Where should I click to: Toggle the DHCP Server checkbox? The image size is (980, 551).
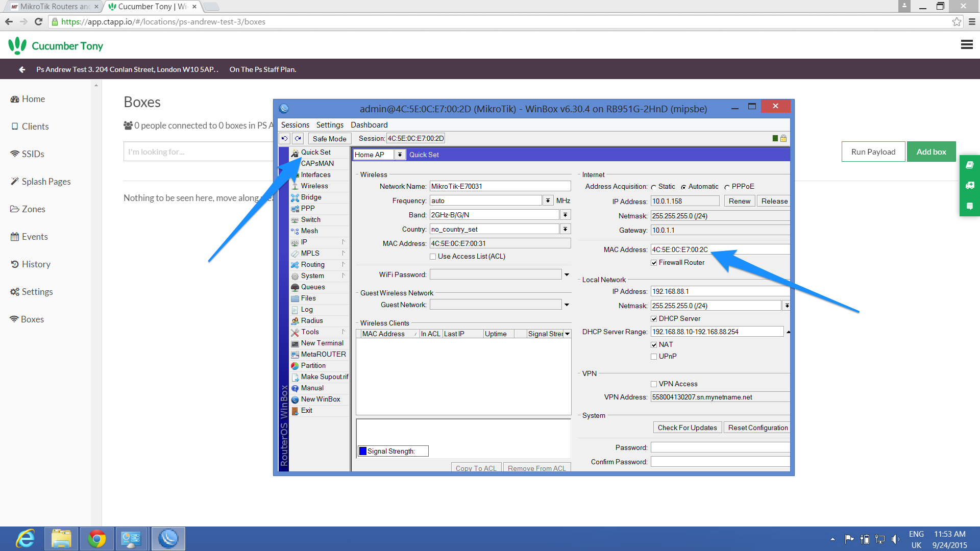(x=654, y=319)
